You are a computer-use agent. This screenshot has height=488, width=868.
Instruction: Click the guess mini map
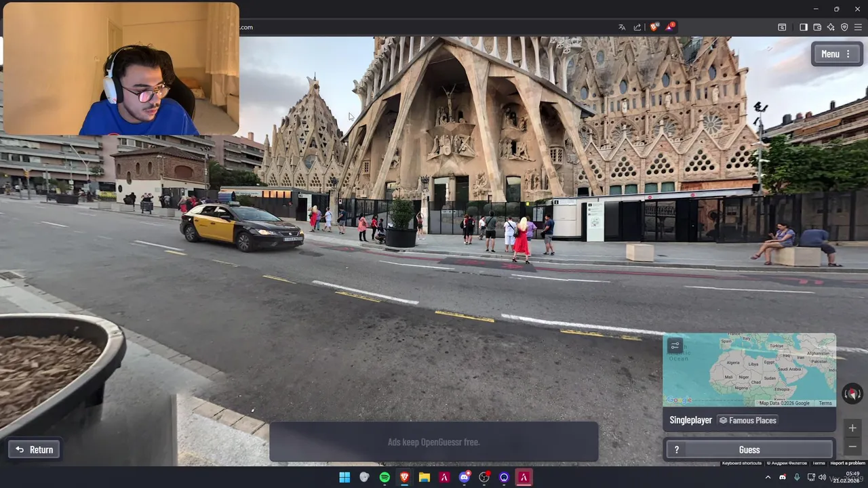point(749,369)
